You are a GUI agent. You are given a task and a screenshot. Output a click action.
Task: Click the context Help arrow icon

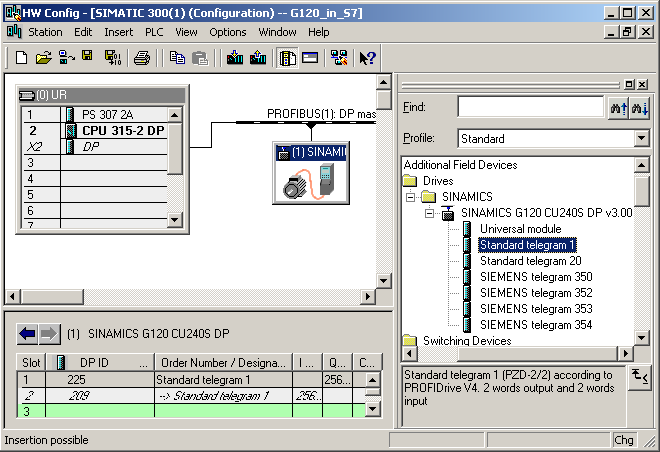(367, 58)
